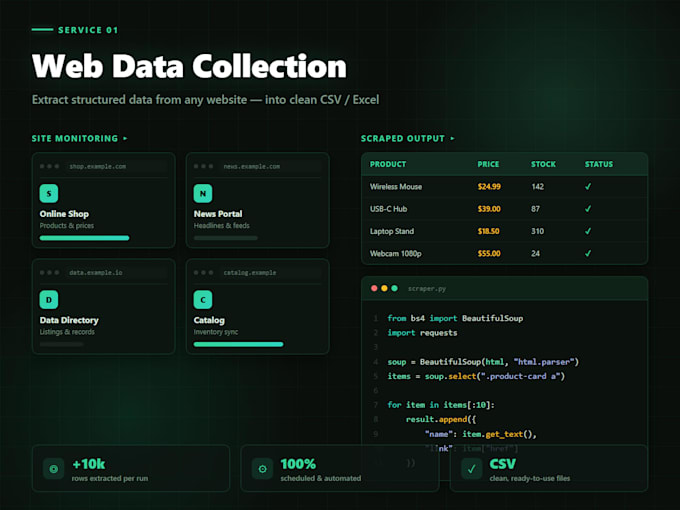Click the Laptop Stand product cell
Screen dimensions: 680x510
tap(392, 231)
